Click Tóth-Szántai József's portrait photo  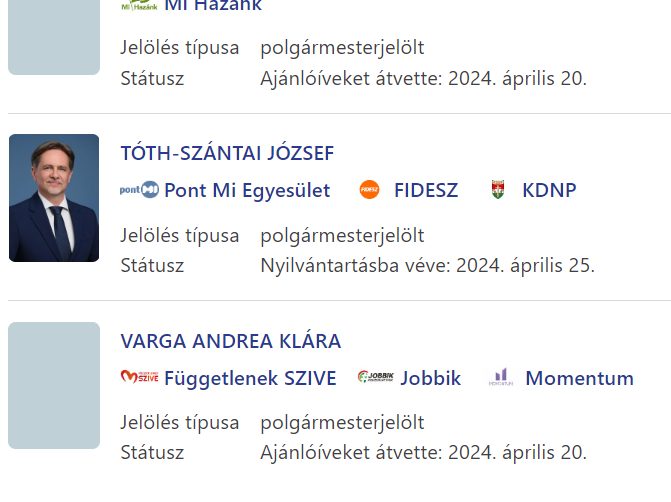[54, 198]
